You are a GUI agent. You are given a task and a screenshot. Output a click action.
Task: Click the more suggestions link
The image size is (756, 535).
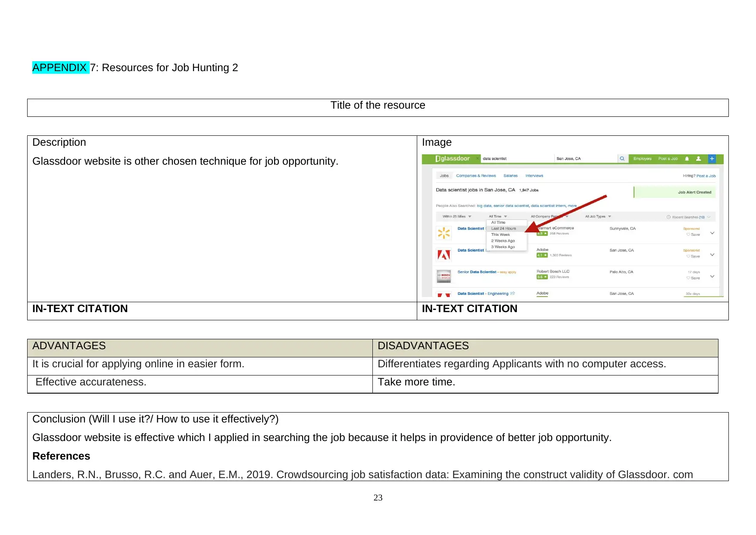click(x=572, y=206)
